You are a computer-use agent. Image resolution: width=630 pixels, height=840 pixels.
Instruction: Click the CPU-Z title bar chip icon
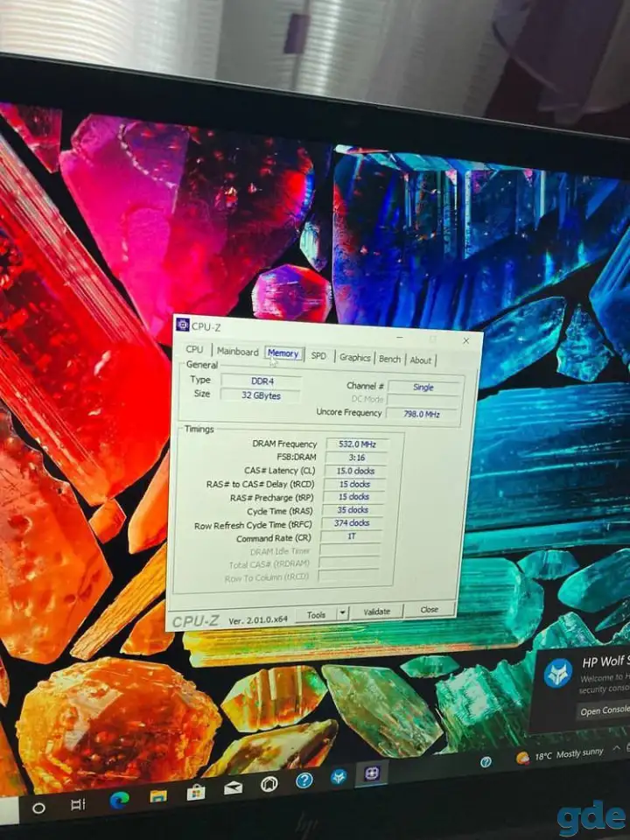[x=183, y=325]
